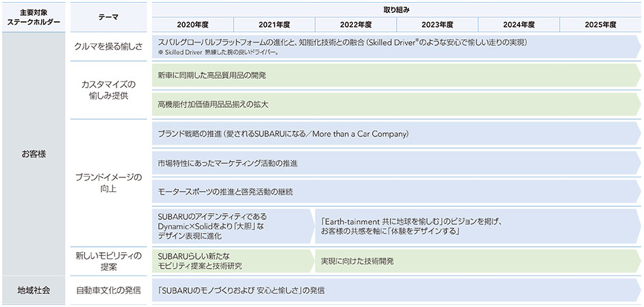Click the 取り組み header cell

397,9
